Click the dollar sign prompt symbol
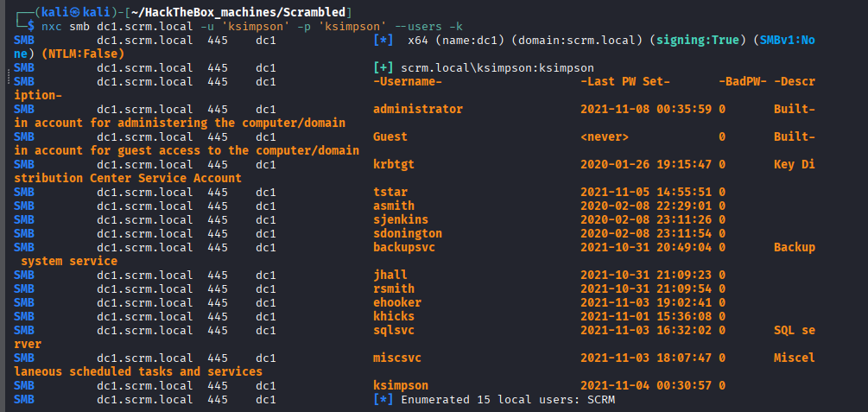The image size is (868, 412). coord(30,26)
